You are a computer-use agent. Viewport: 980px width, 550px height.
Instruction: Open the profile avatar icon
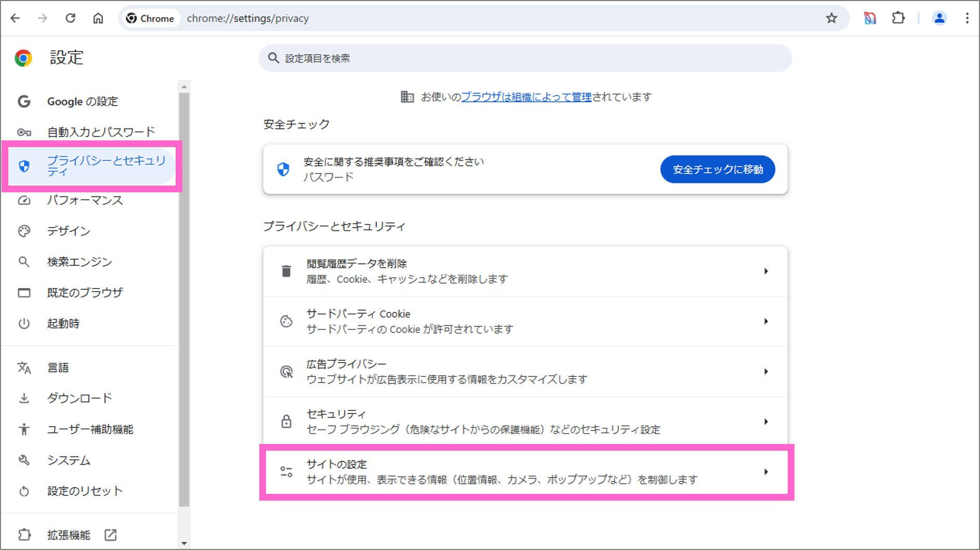(x=939, y=18)
